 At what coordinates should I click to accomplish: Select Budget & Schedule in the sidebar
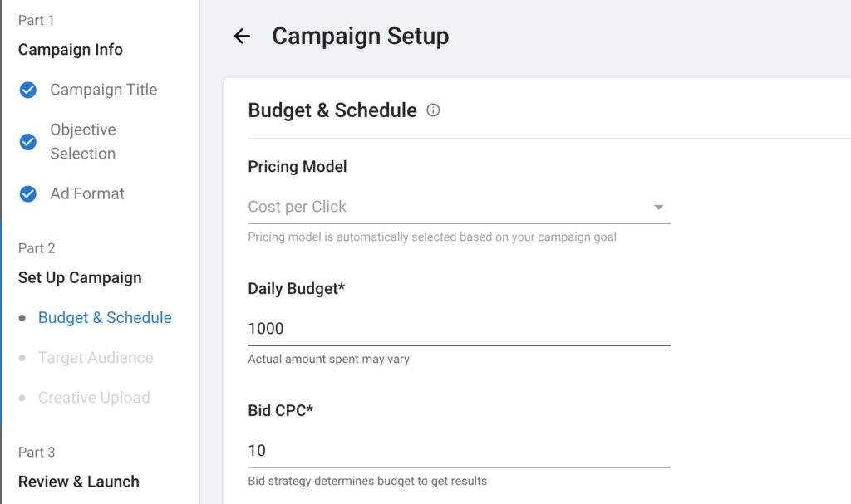coord(104,317)
